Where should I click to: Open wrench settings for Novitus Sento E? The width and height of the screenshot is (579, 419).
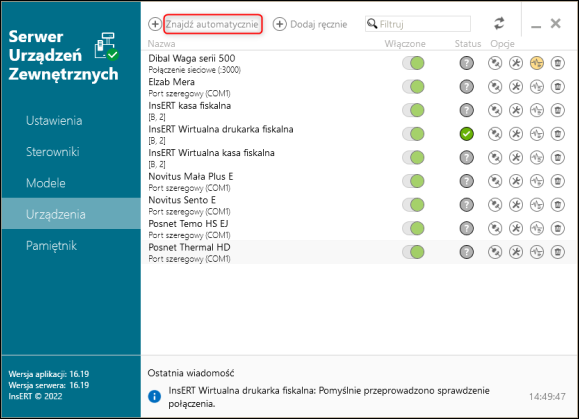click(x=516, y=205)
